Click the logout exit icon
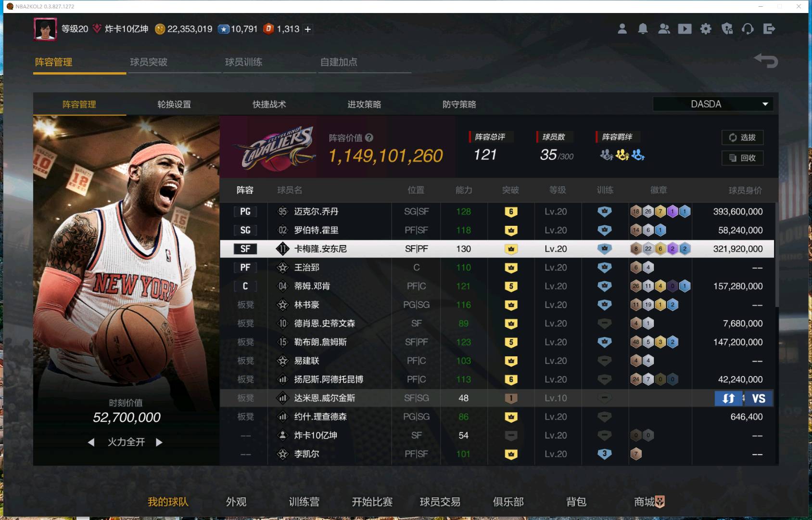 click(769, 29)
